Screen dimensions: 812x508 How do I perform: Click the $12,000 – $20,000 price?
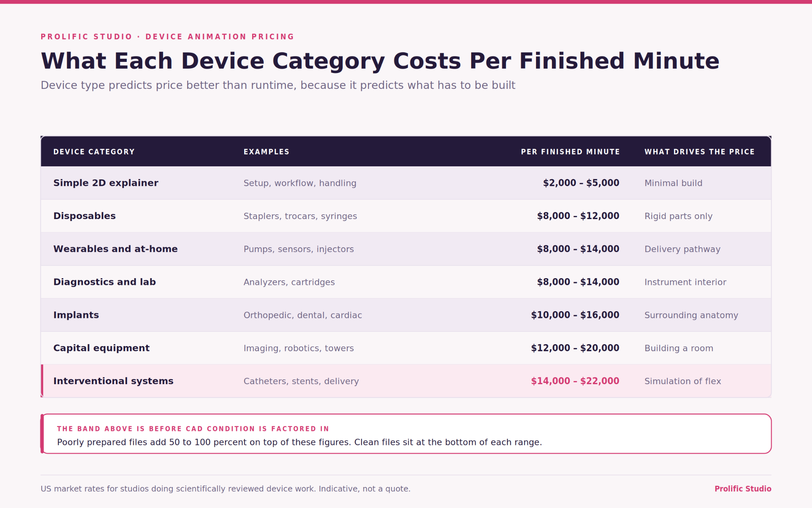(x=575, y=348)
